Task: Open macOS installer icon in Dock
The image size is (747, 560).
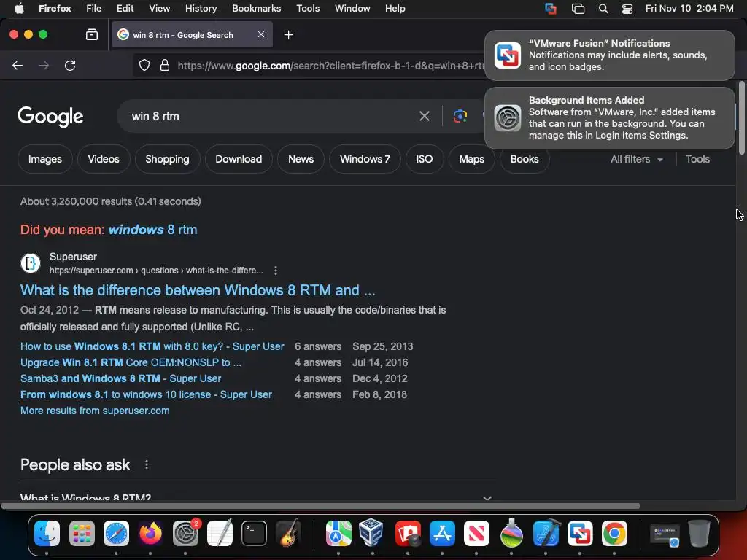Action: (511, 533)
